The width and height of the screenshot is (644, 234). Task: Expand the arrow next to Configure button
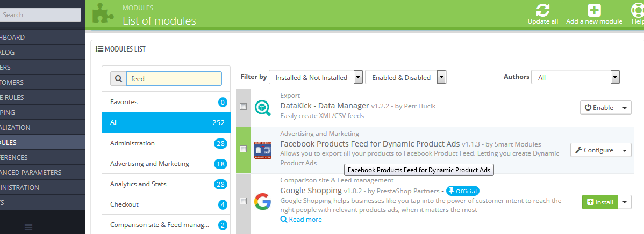click(x=625, y=150)
